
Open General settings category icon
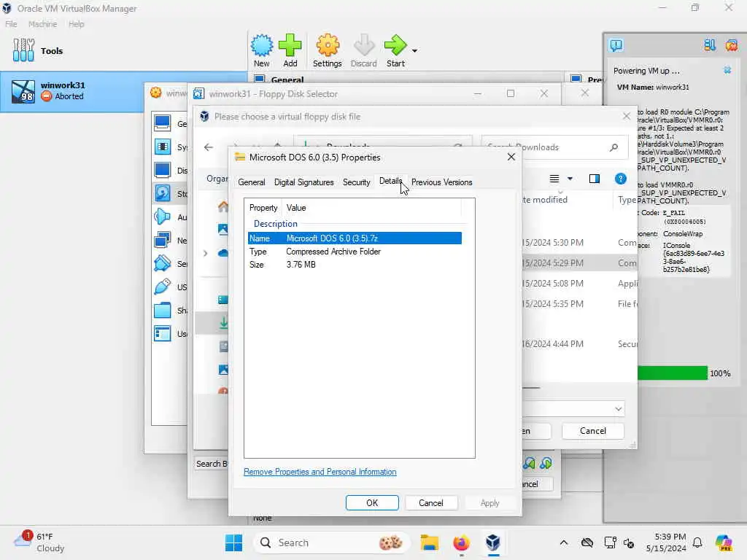163,123
